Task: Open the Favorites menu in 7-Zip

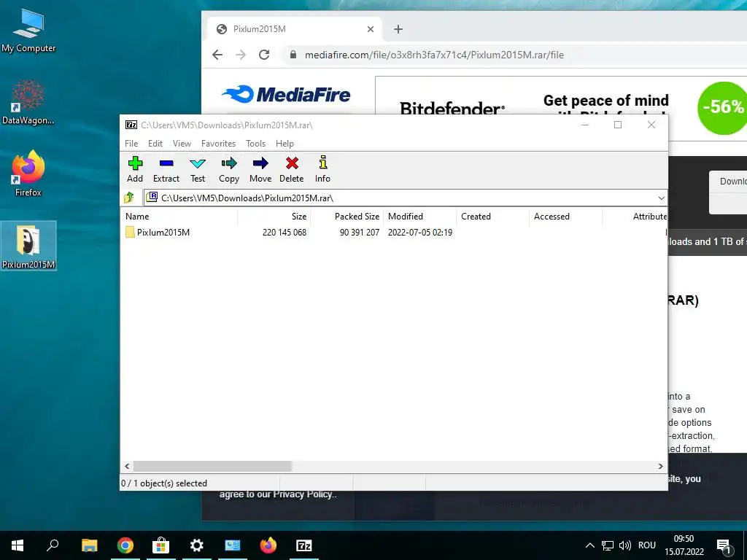Action: tap(218, 144)
